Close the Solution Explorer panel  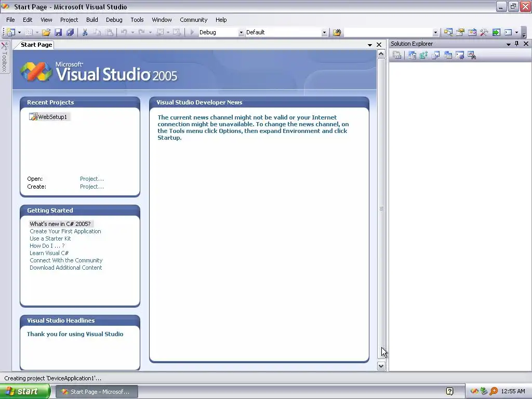(526, 44)
